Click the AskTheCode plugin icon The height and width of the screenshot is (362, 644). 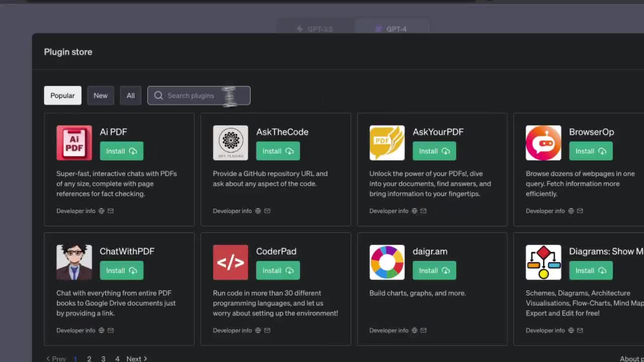click(230, 143)
